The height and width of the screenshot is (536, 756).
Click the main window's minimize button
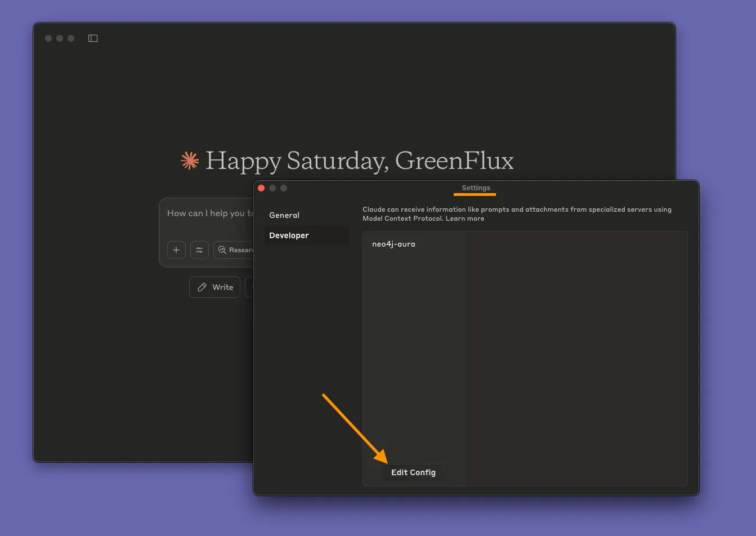point(60,38)
